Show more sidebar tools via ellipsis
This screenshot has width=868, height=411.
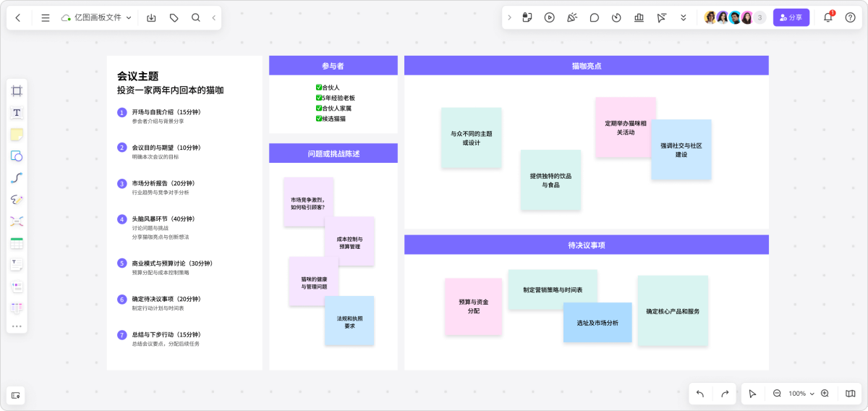point(17,326)
